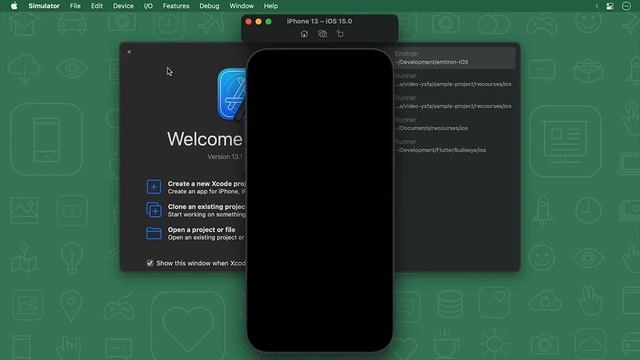Screen dimensions: 640x360
Task: Click the Clone an existing project icon
Action: (x=154, y=210)
